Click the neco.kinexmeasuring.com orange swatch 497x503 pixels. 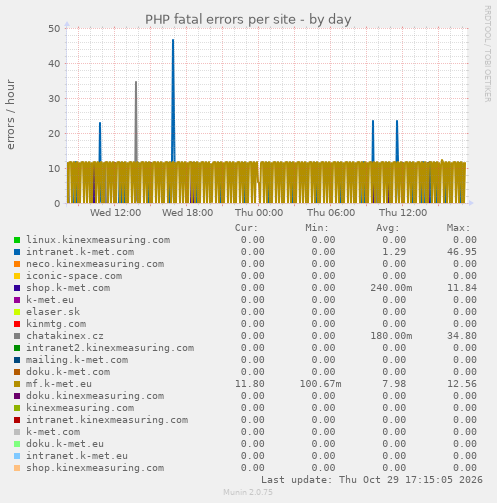click(17, 264)
